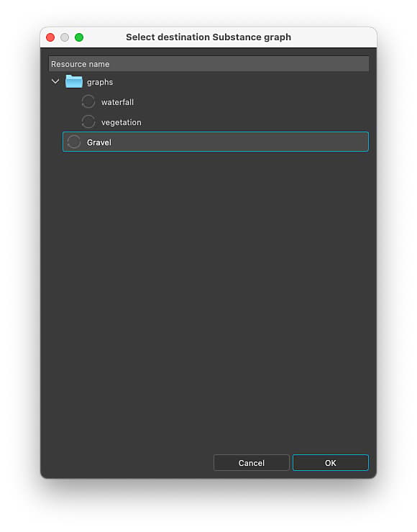The height and width of the screenshot is (532, 417).
Task: Click the Gravel graph icon
Action: pos(74,142)
